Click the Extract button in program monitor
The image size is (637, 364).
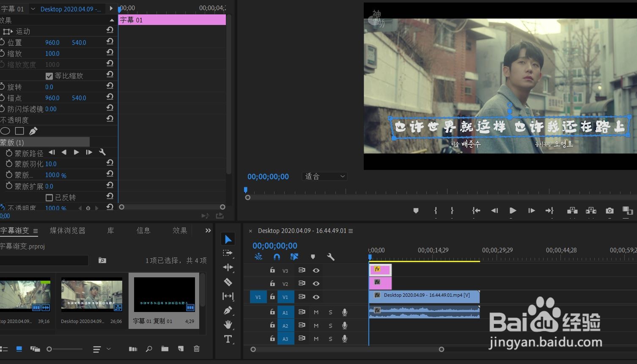click(591, 211)
